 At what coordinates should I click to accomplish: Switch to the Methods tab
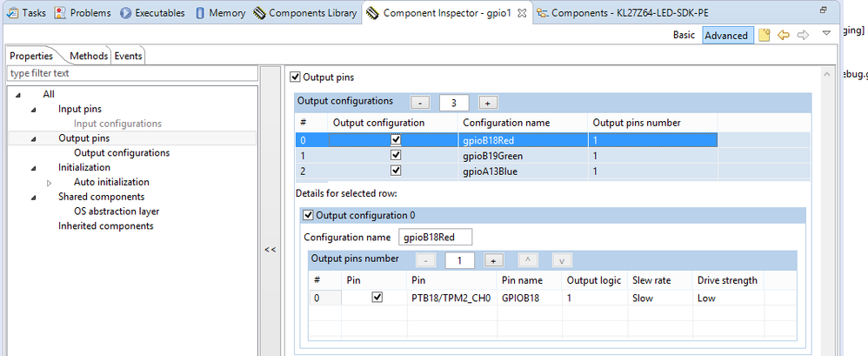pyautogui.click(x=88, y=56)
